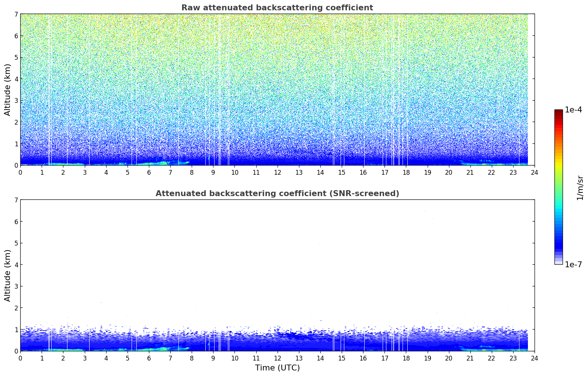Click hour 24 tick on bottom time axis

tap(534, 358)
